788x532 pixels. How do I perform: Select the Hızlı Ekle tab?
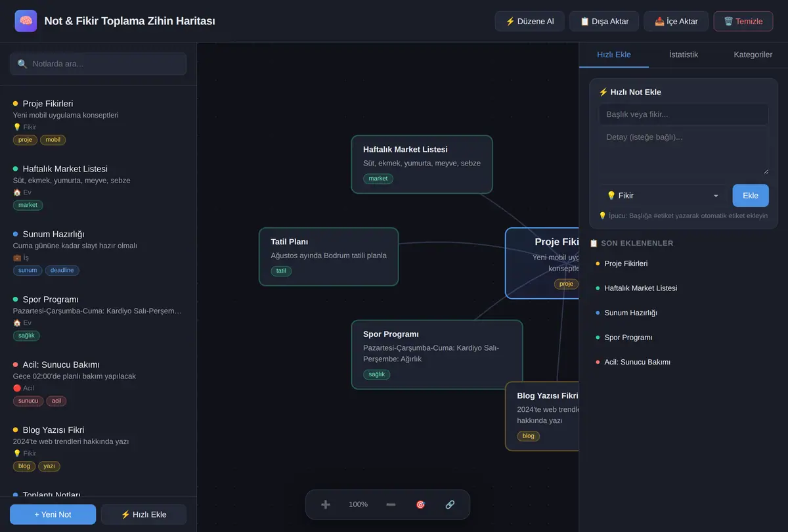click(614, 55)
